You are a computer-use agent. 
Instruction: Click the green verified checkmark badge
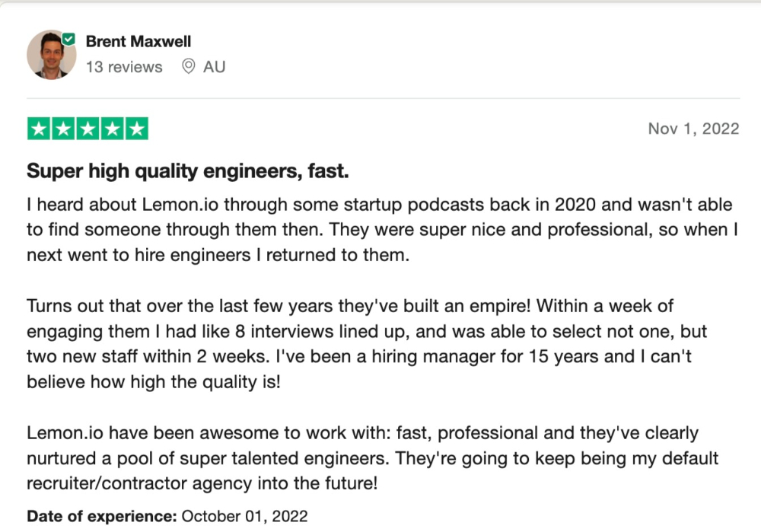[69, 40]
